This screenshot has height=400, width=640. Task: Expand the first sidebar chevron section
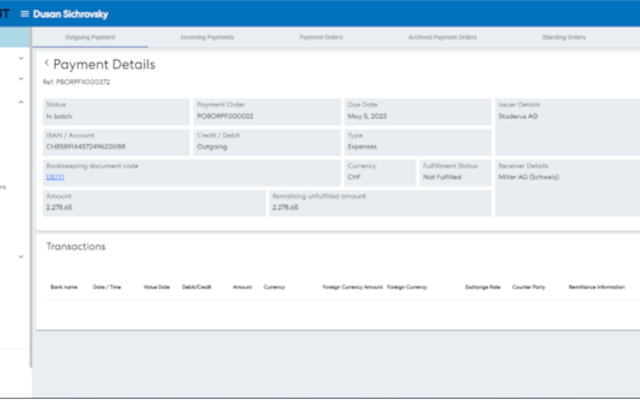click(21, 58)
